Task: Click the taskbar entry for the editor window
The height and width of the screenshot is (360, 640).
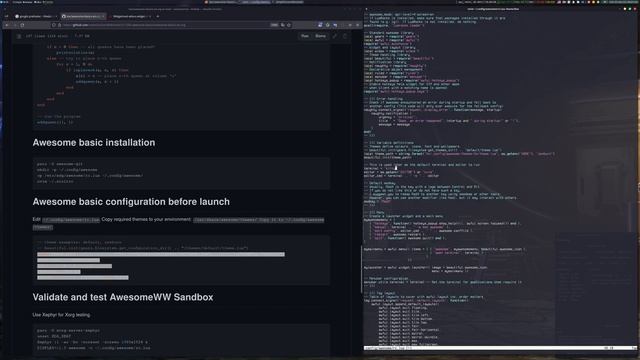Action: click(256, 2)
